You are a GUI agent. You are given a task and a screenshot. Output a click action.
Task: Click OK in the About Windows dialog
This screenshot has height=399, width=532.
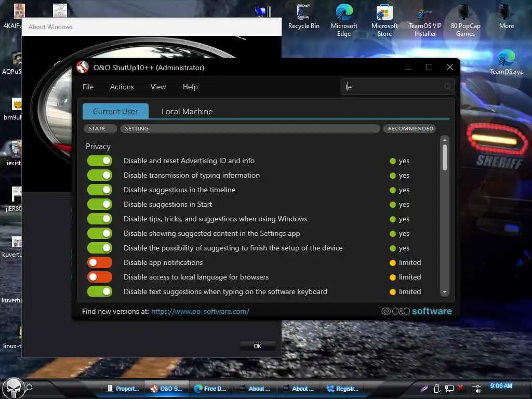258,346
